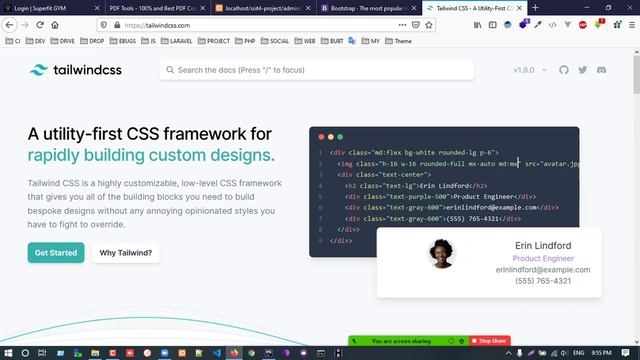Click the 9:55 PM taskbar clock
Image resolution: width=640 pixels, height=360 pixels.
click(601, 353)
